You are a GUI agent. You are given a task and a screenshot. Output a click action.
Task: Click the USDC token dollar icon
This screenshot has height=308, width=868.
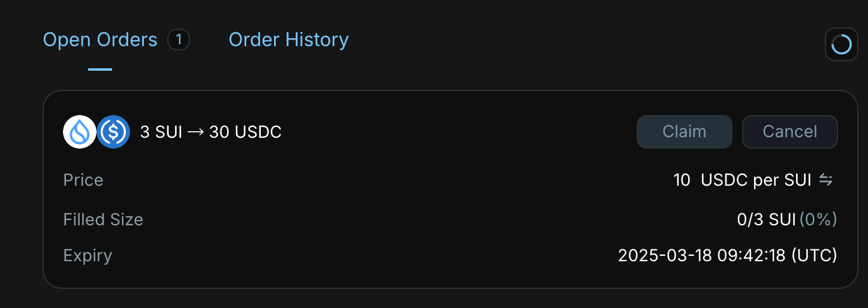tap(113, 132)
